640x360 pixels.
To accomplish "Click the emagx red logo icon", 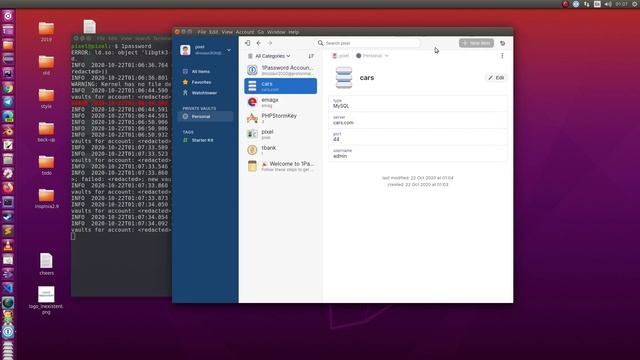I will point(252,102).
